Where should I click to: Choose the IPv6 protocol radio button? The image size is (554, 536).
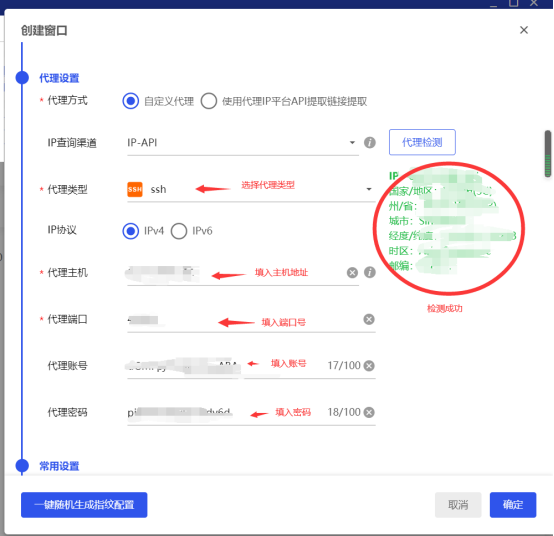(179, 231)
